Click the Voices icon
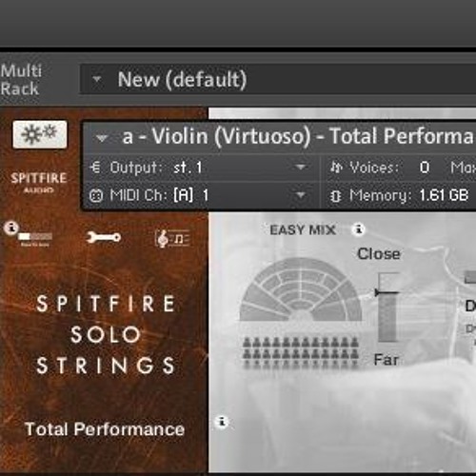The image size is (476, 476). [x=336, y=167]
